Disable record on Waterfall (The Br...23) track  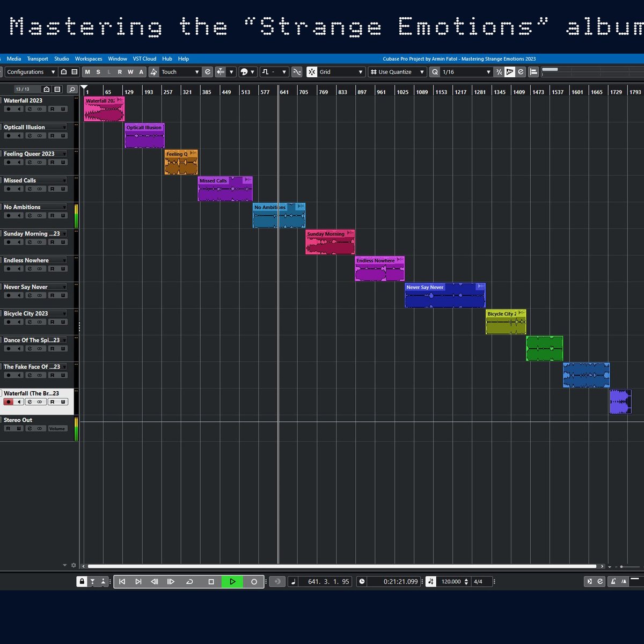coord(9,402)
